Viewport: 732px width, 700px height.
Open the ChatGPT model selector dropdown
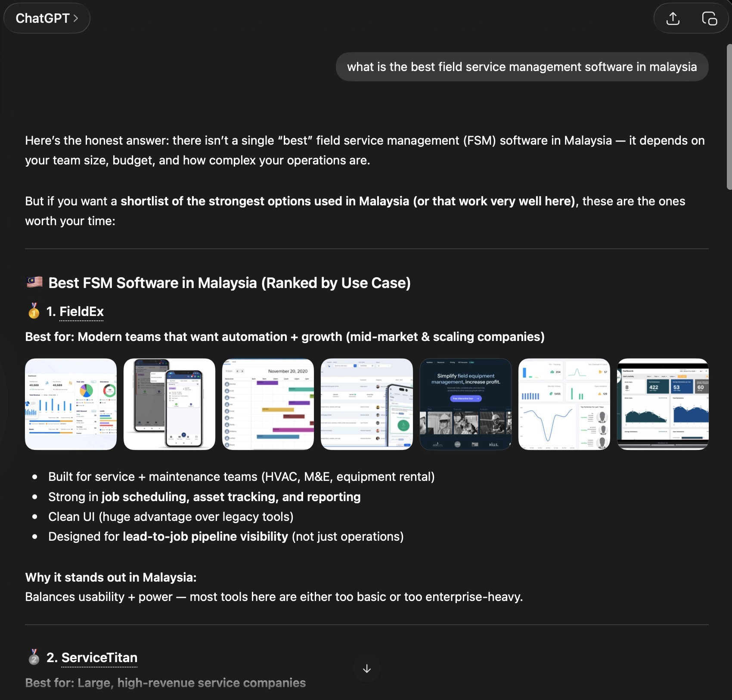[47, 18]
